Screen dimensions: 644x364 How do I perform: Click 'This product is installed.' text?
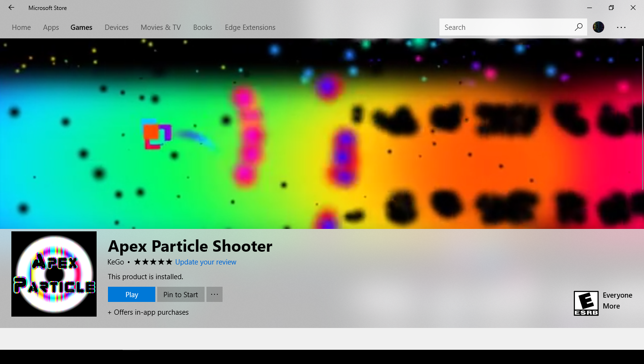pyautogui.click(x=145, y=277)
